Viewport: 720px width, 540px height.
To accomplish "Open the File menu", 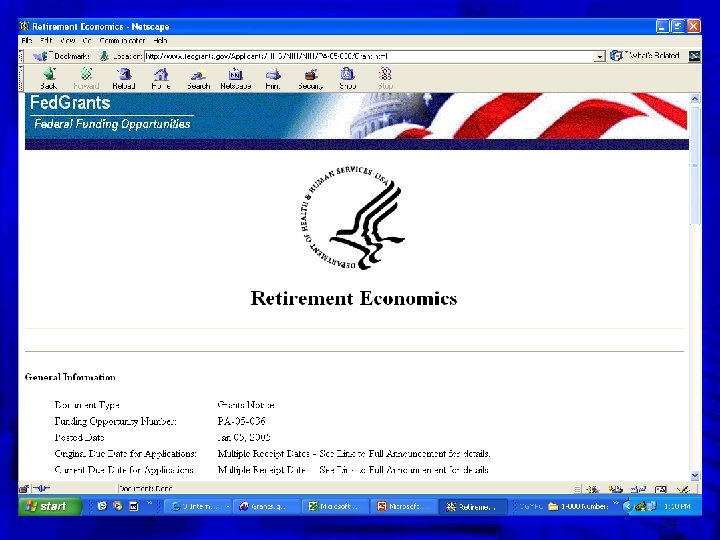I will [x=27, y=40].
